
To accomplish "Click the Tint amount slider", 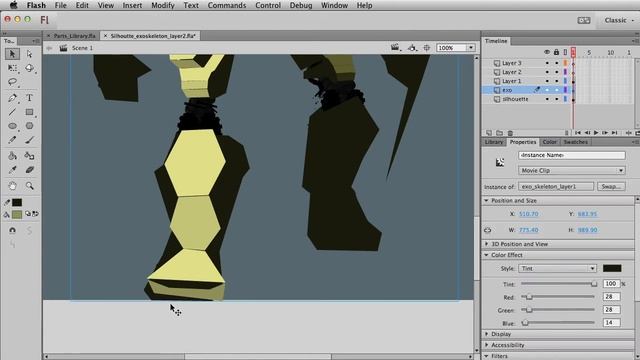I will (x=558, y=284).
